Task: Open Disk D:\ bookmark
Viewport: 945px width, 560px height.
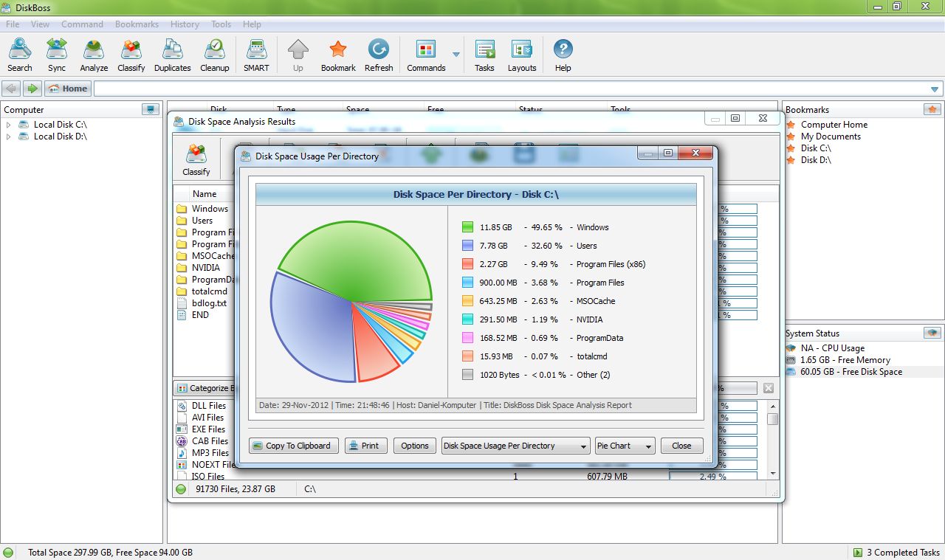Action: pos(816,160)
